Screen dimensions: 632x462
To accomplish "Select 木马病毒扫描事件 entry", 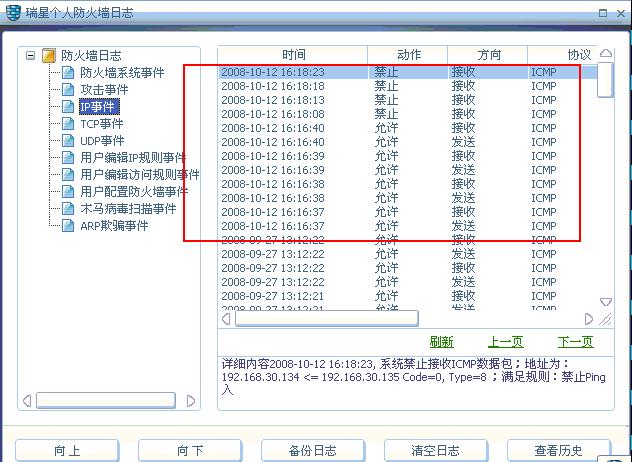I will 128,208.
